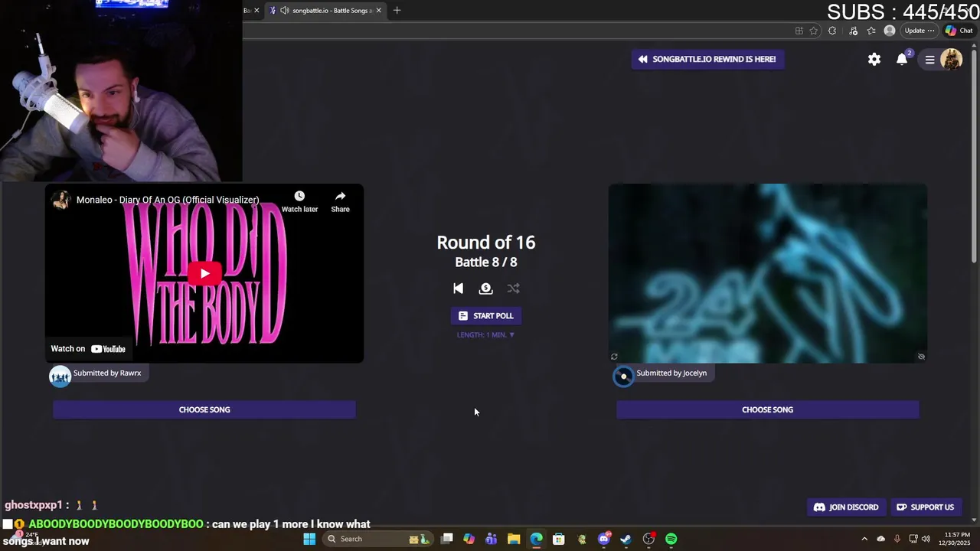Open Steam from the taskbar
Screen dimensions: 980x551
[x=626, y=539]
